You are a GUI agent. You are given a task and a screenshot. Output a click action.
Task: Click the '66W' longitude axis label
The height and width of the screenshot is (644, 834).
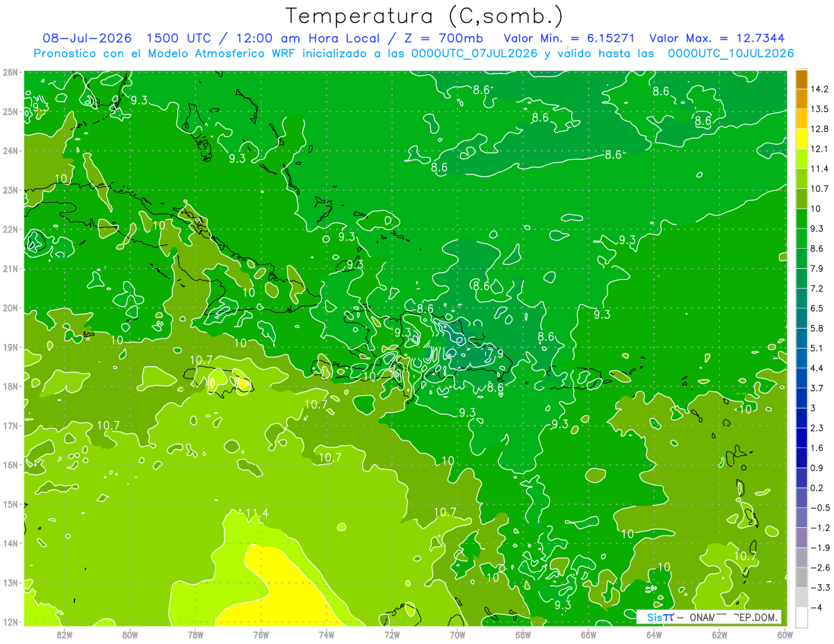(588, 634)
